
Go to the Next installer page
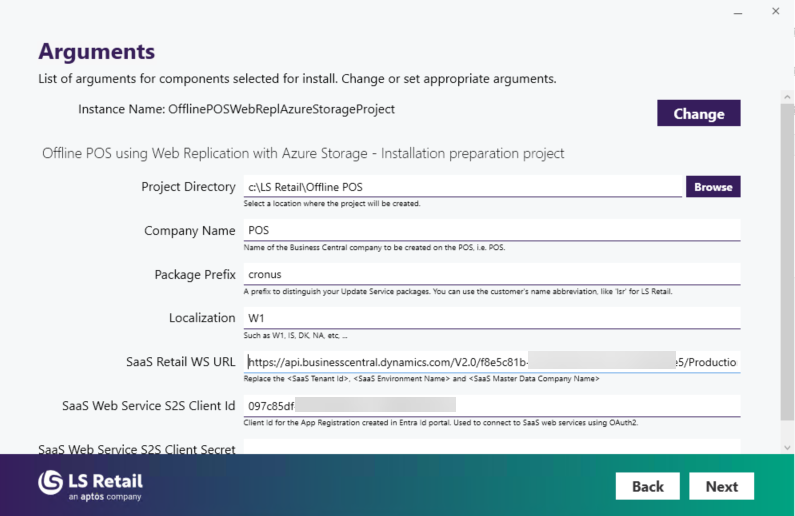[x=721, y=486]
